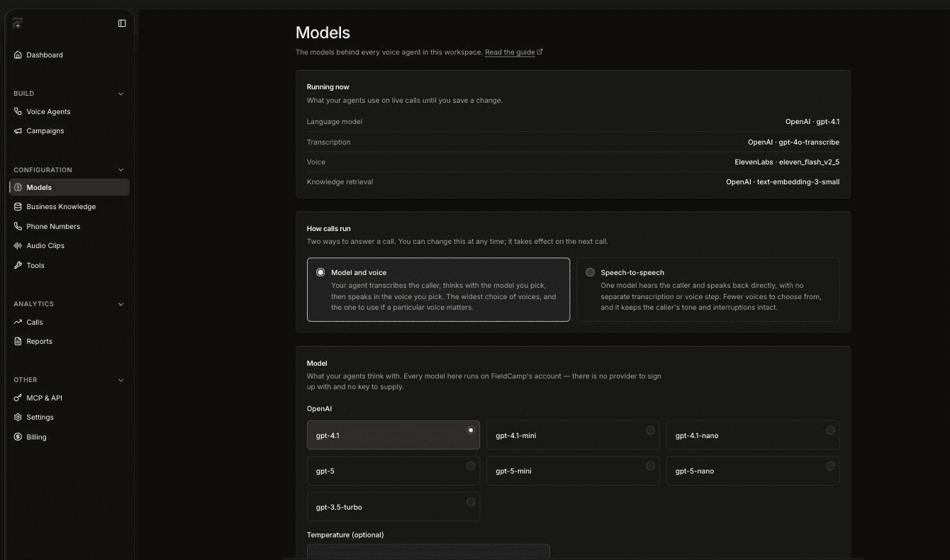950x560 pixels.
Task: Select the gpt-4.1 model radio
Action: point(471,430)
